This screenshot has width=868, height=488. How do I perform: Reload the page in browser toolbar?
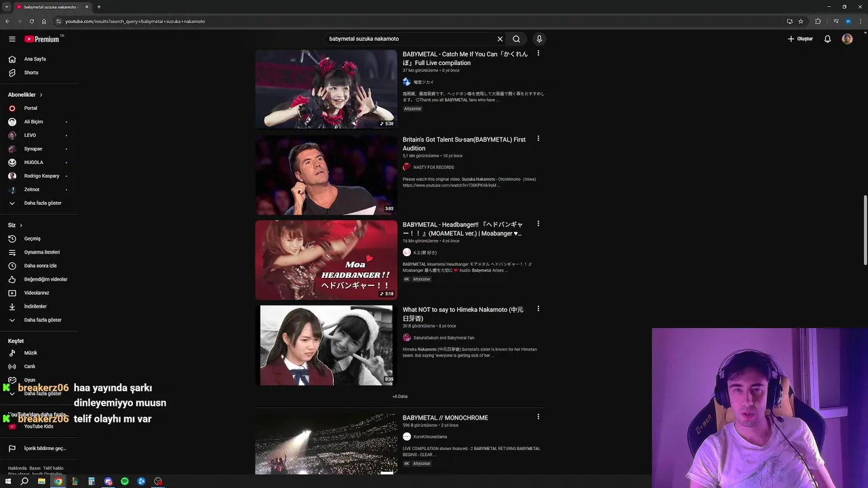31,21
